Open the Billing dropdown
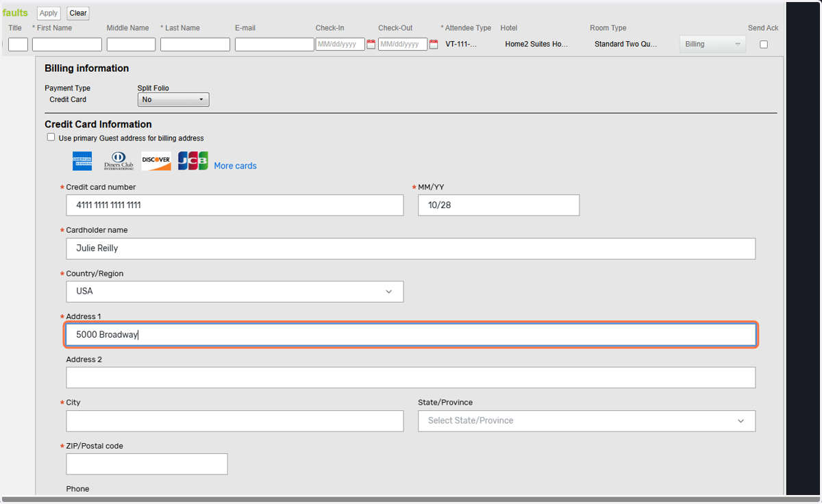 click(712, 44)
